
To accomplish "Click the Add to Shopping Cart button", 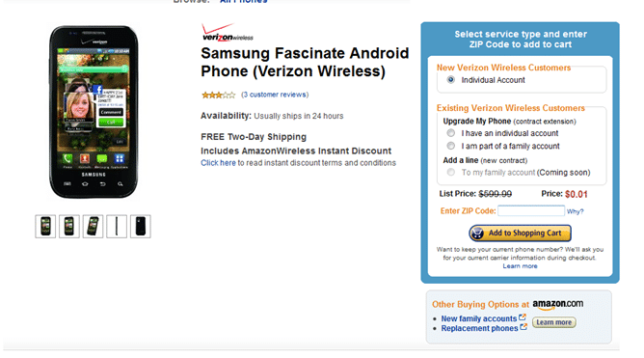I will [520, 234].
